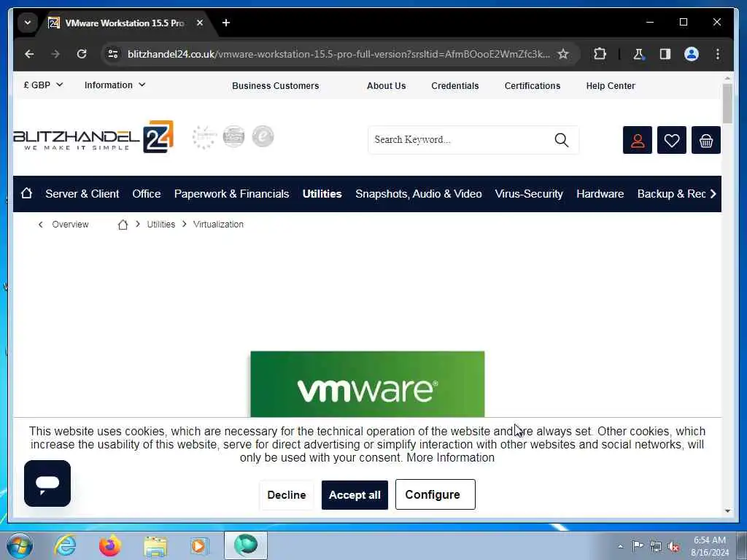Open Paperwork & Financials category
Image resolution: width=747 pixels, height=560 pixels.
tap(231, 194)
